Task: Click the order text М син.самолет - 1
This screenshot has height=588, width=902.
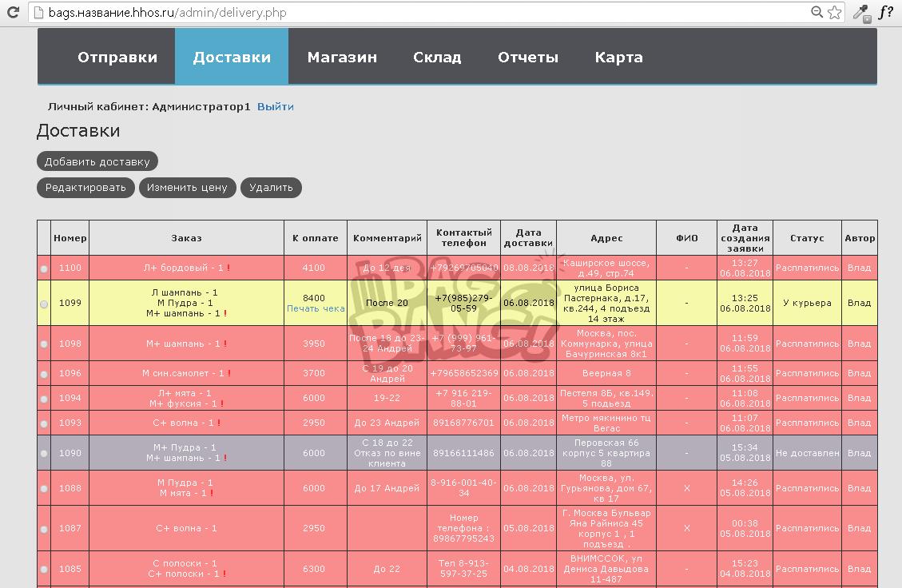Action: [x=183, y=373]
